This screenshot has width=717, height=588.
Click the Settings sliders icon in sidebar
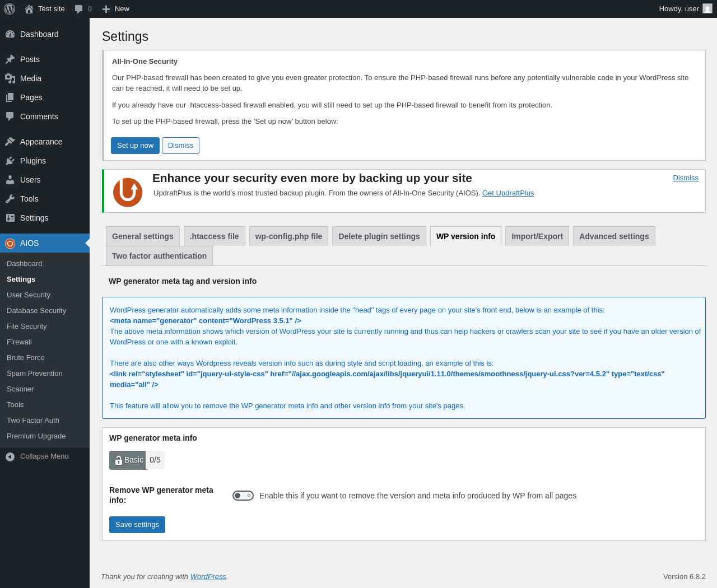point(10,218)
